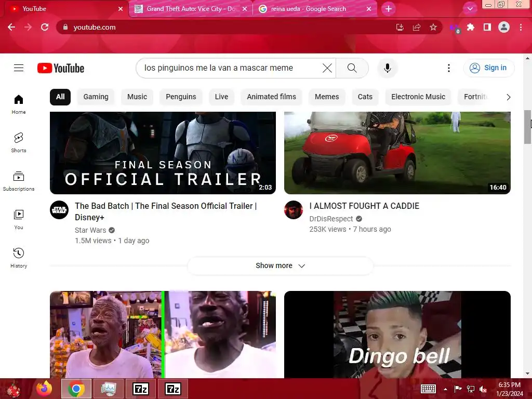Viewport: 532px width, 399px height.
Task: Click the Star Wars channel avatar
Action: 59,210
